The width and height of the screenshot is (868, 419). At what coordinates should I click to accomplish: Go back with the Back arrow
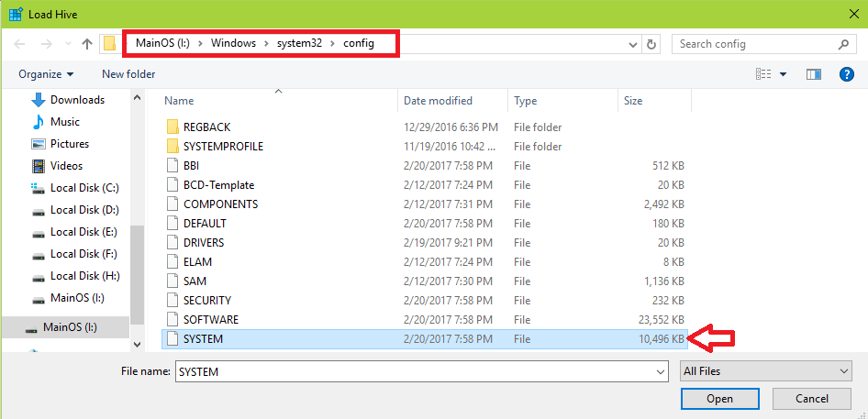coord(19,44)
